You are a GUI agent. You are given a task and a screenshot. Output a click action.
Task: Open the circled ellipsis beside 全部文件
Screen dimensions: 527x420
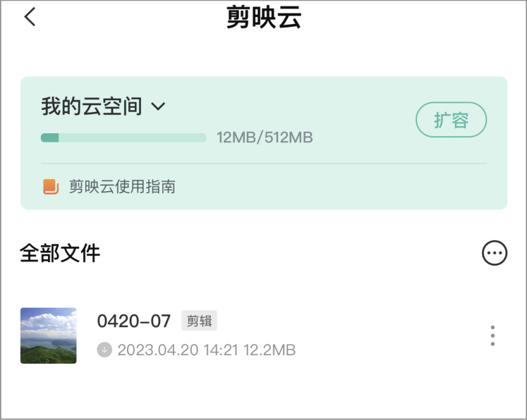[495, 253]
